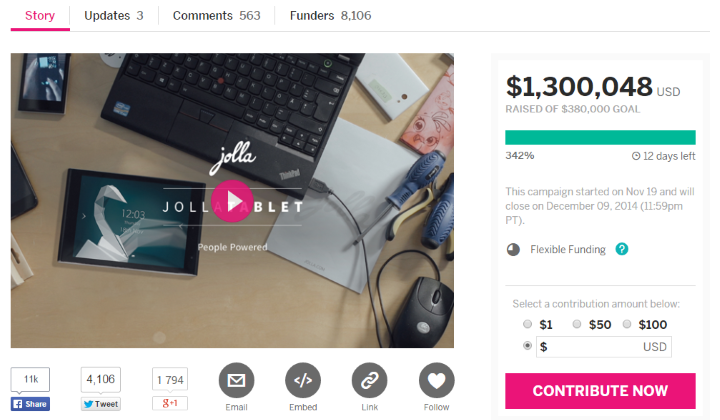
Task: Open the Embed code icon
Action: coord(303,381)
